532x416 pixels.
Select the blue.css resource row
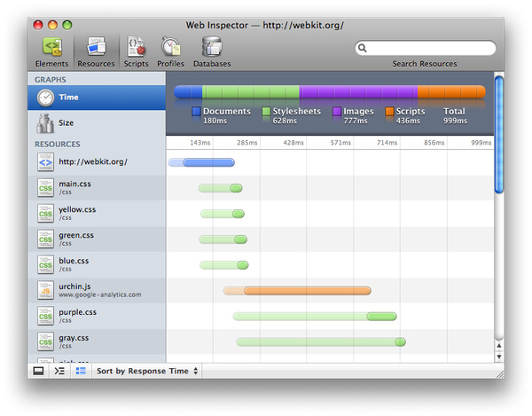(x=97, y=265)
